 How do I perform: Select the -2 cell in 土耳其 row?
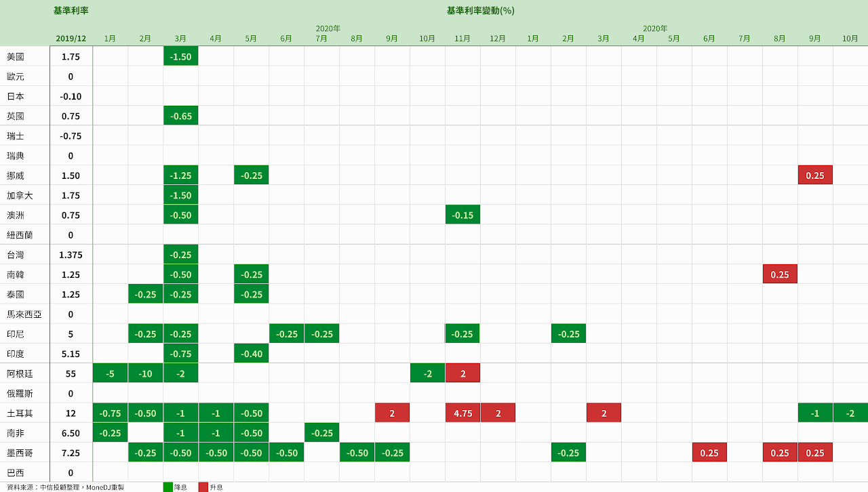tap(850, 413)
